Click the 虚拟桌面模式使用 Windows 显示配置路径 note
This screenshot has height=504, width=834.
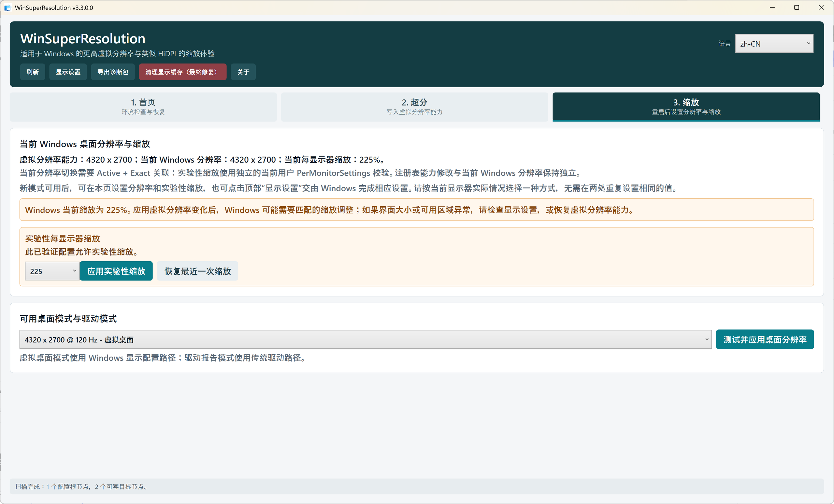[x=163, y=358]
